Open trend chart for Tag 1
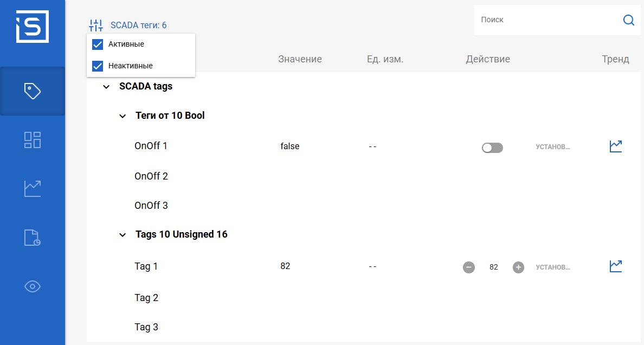Screen dimensions: 644x345 (616, 266)
